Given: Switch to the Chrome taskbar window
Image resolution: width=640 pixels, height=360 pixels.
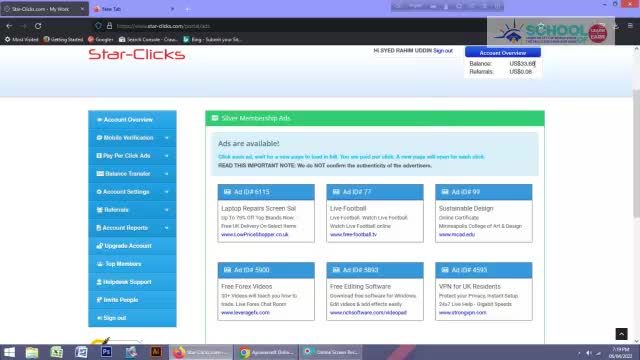Looking at the screenshot, I should click(266, 352).
